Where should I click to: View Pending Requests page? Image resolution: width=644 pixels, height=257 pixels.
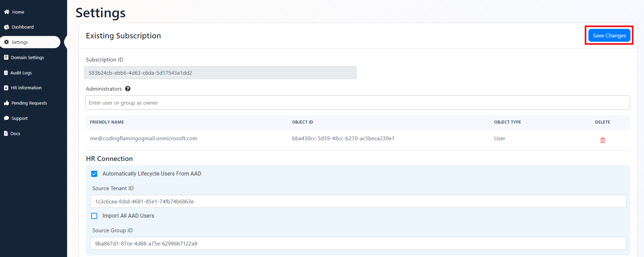tap(29, 103)
